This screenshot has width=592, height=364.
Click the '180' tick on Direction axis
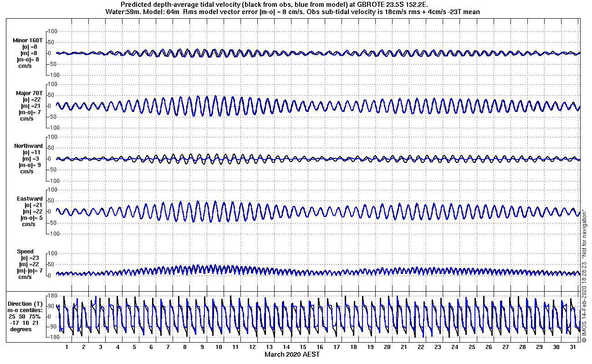pos(51,296)
